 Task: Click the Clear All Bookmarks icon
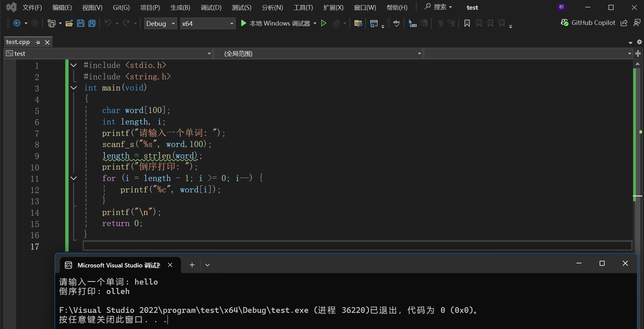click(x=501, y=23)
